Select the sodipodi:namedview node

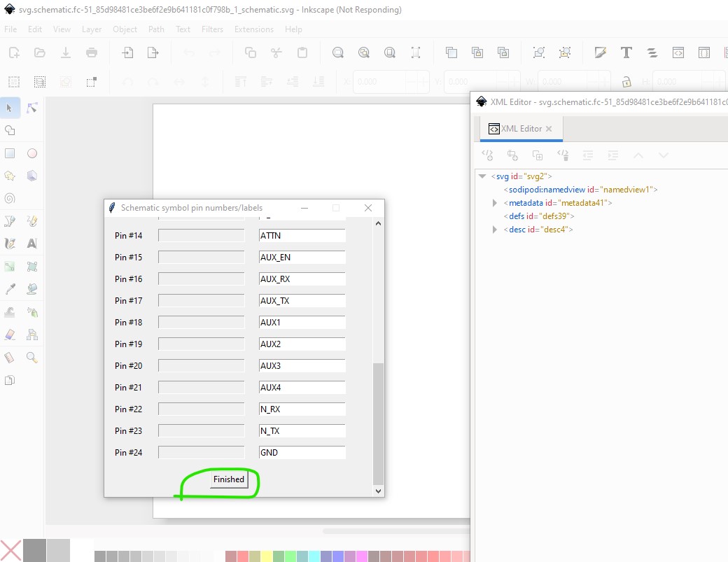click(580, 190)
